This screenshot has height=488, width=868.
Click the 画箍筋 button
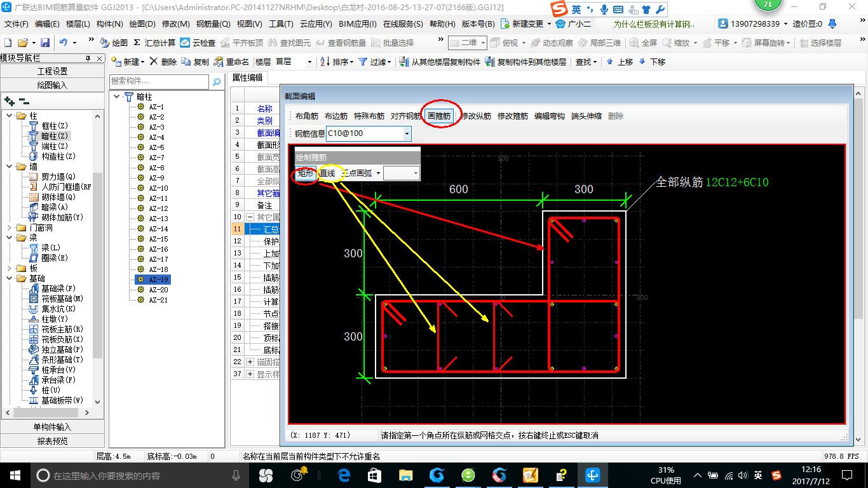(439, 116)
